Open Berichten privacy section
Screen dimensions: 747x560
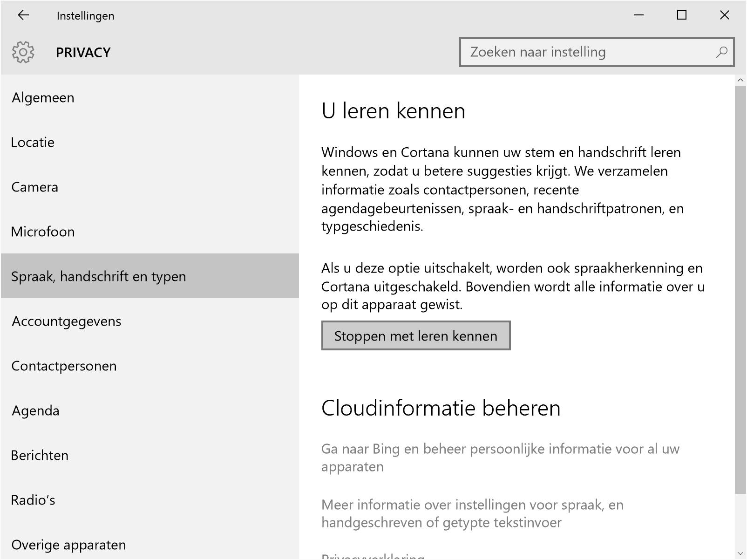coord(40,456)
